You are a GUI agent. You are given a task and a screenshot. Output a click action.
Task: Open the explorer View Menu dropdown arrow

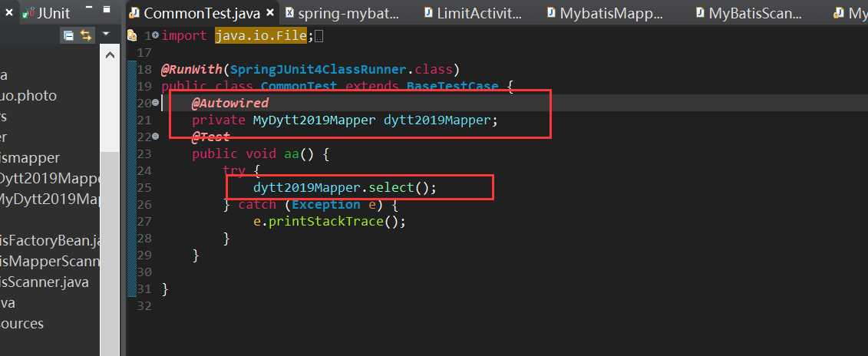(x=106, y=35)
